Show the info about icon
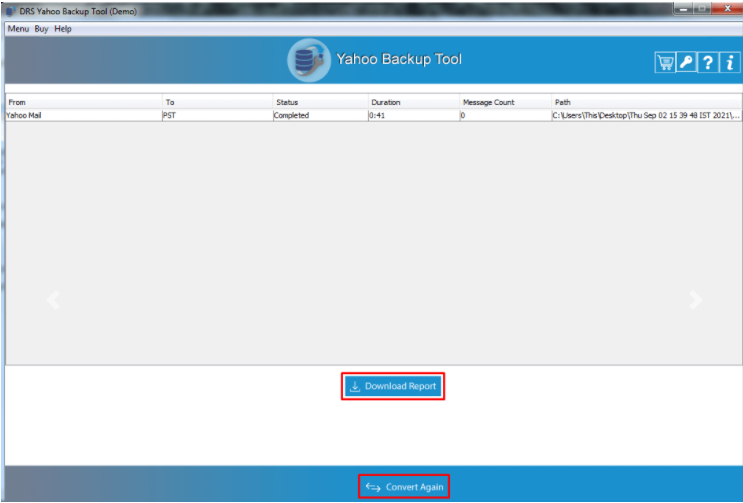The height and width of the screenshot is (503, 743). (x=730, y=62)
